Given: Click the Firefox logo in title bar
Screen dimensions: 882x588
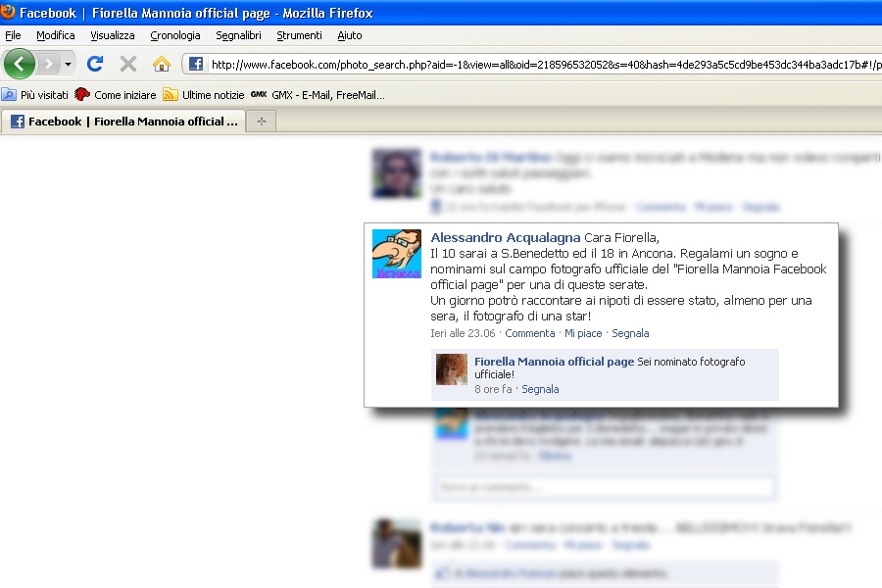Looking at the screenshot, I should (x=8, y=11).
